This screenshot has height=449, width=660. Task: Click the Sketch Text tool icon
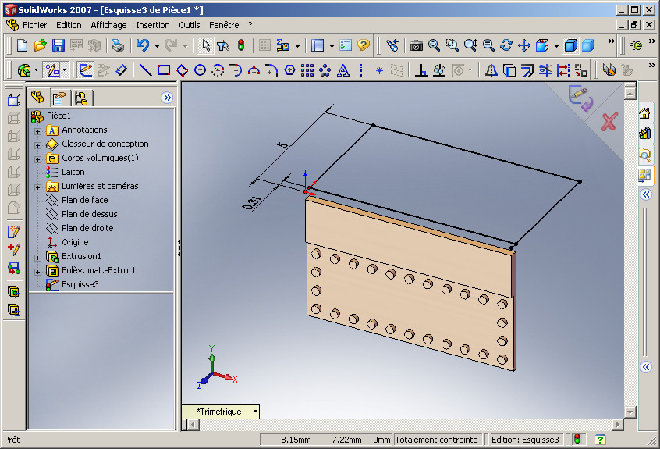tap(343, 70)
